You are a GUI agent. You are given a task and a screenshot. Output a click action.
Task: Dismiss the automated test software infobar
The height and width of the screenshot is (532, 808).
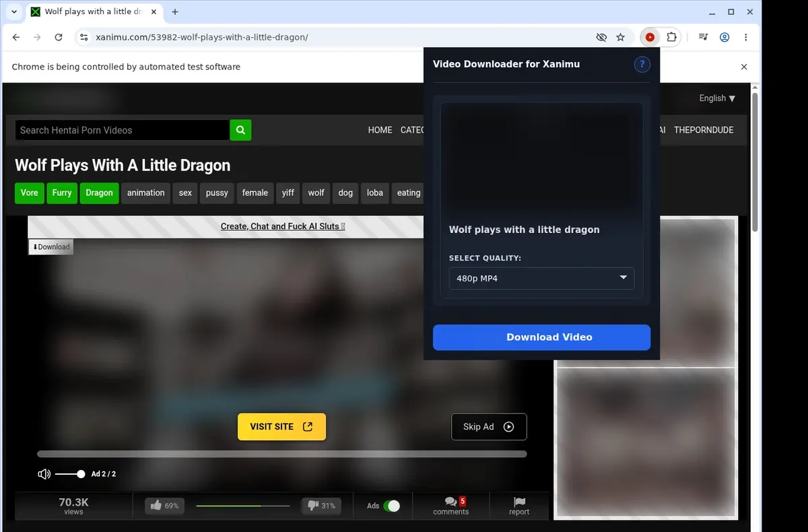pos(744,67)
